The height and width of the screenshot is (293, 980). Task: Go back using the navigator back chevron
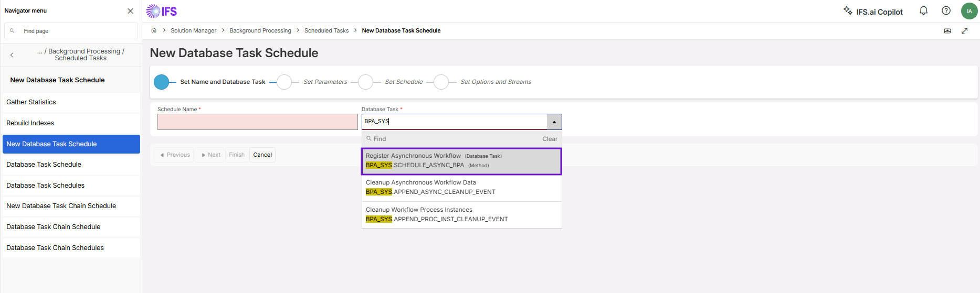pyautogui.click(x=12, y=55)
